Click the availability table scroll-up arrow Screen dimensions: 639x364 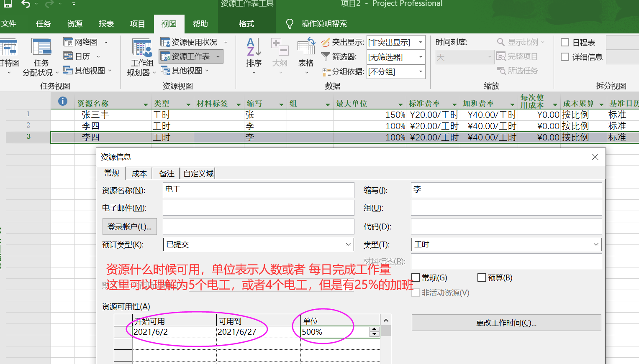386,321
